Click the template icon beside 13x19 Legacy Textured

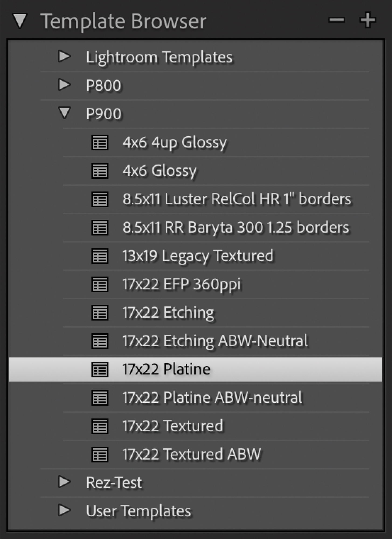[x=100, y=256]
